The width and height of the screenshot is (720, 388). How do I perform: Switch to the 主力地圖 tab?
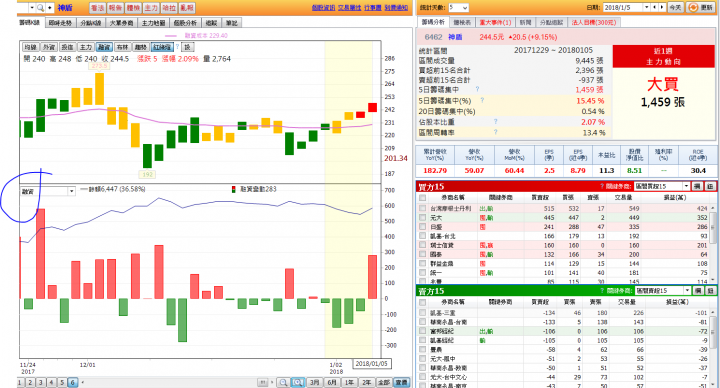point(153,23)
